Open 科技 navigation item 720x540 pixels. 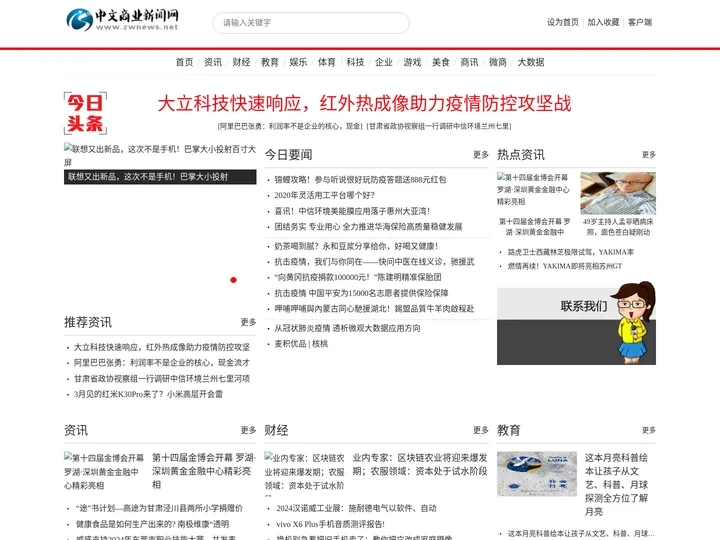coord(355,62)
